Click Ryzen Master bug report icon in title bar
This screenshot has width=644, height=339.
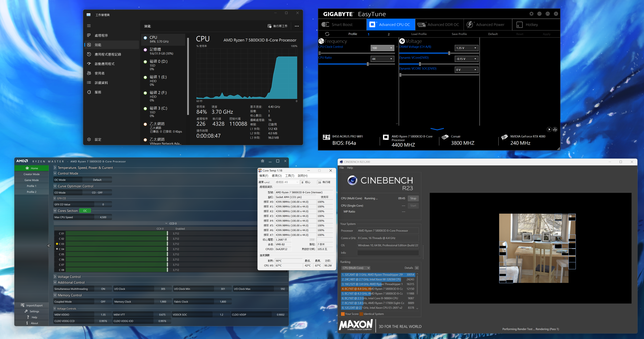click(x=262, y=161)
